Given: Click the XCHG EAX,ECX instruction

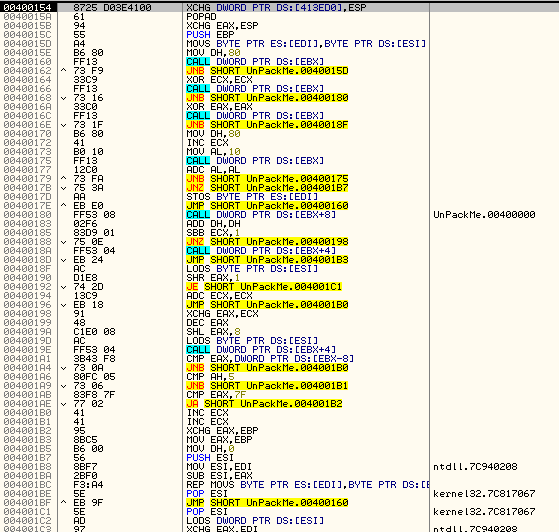Looking at the screenshot, I should (x=222, y=314).
